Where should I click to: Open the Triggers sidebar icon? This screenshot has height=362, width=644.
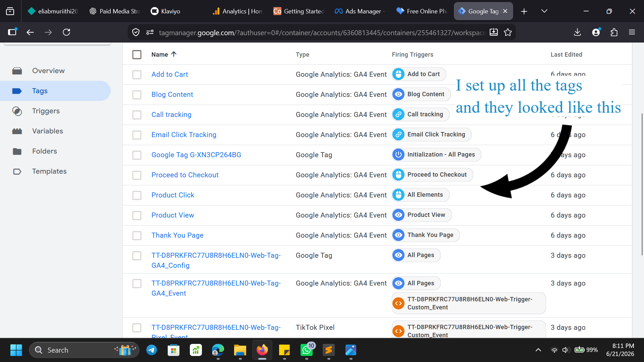pos(17,111)
